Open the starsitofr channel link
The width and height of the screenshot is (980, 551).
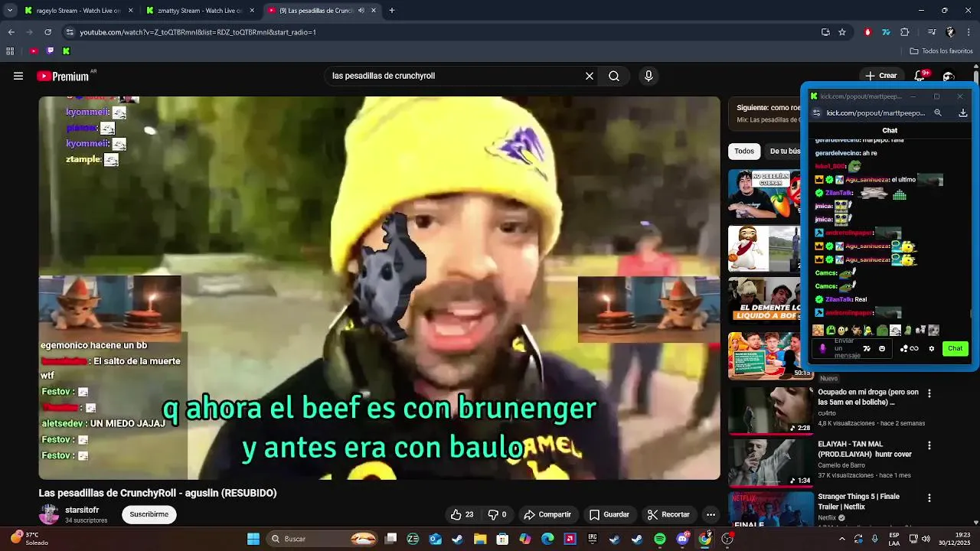pyautogui.click(x=82, y=510)
